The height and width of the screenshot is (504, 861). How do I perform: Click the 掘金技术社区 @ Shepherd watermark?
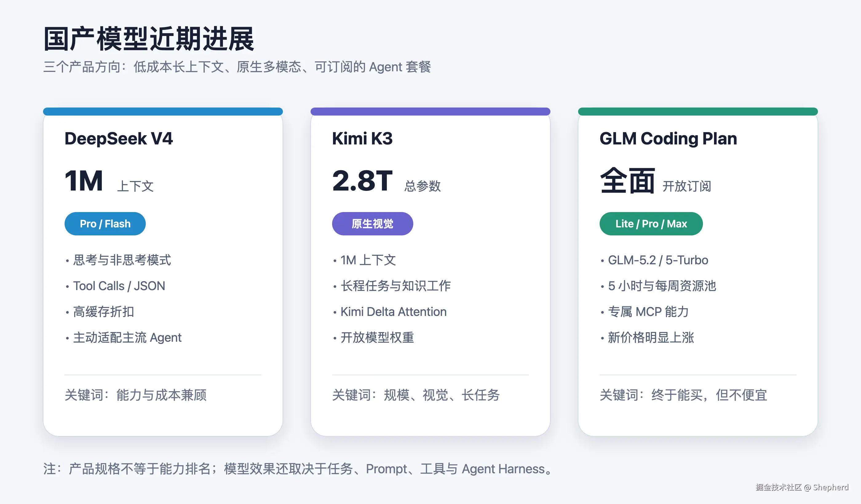[802, 487]
